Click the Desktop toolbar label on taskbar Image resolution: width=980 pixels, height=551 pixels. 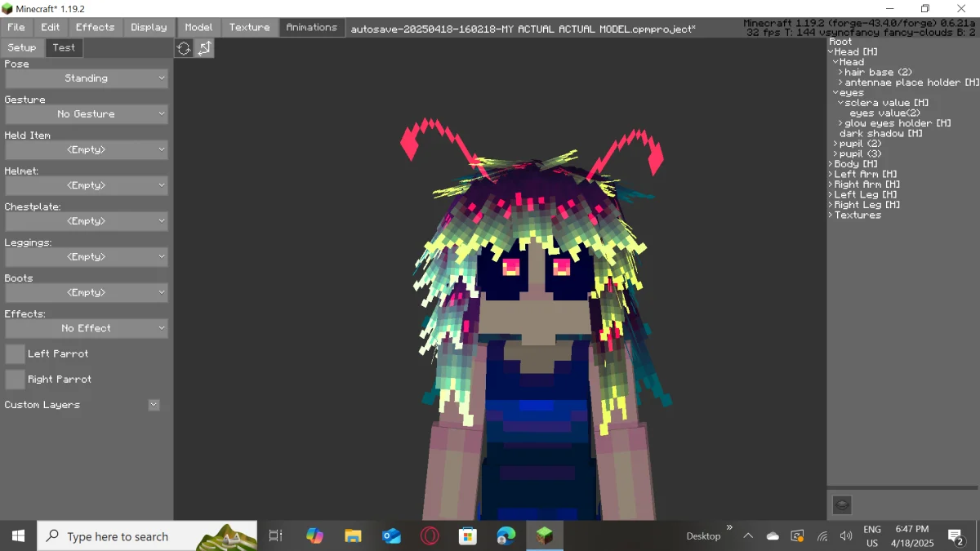coord(703,536)
